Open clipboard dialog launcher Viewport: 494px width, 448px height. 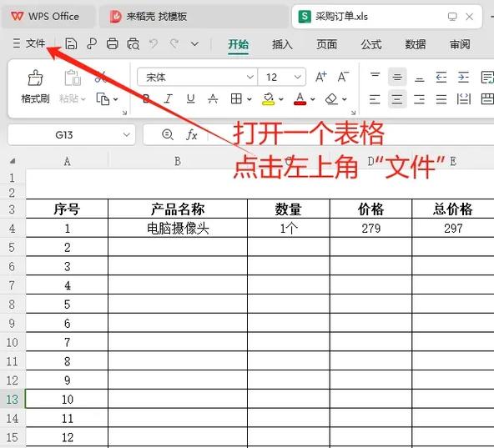click(124, 113)
